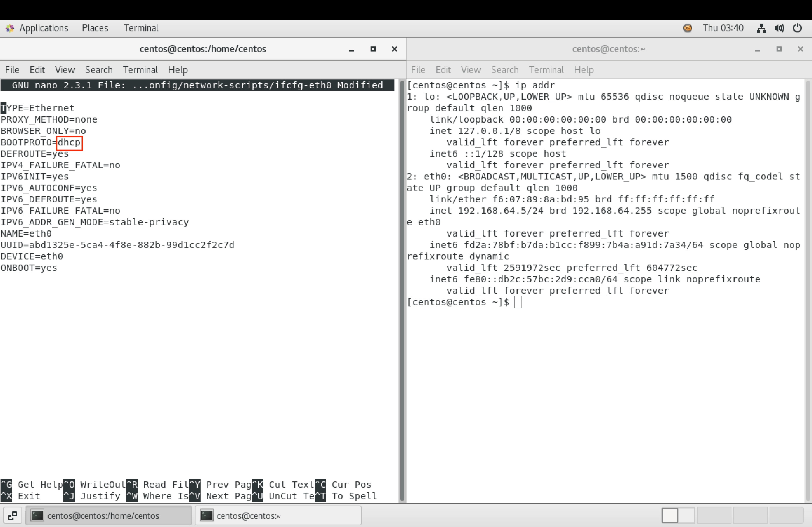812x527 pixels.
Task: Open the Terminal application menu in top bar
Action: pyautogui.click(x=141, y=28)
